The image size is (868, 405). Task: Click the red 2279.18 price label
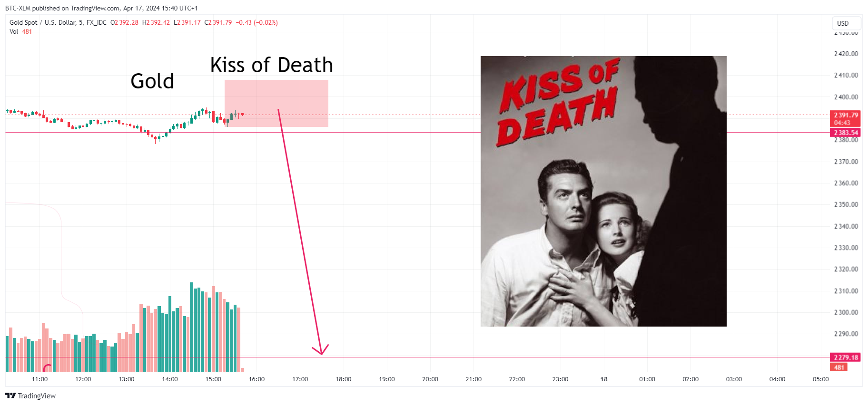pos(845,357)
